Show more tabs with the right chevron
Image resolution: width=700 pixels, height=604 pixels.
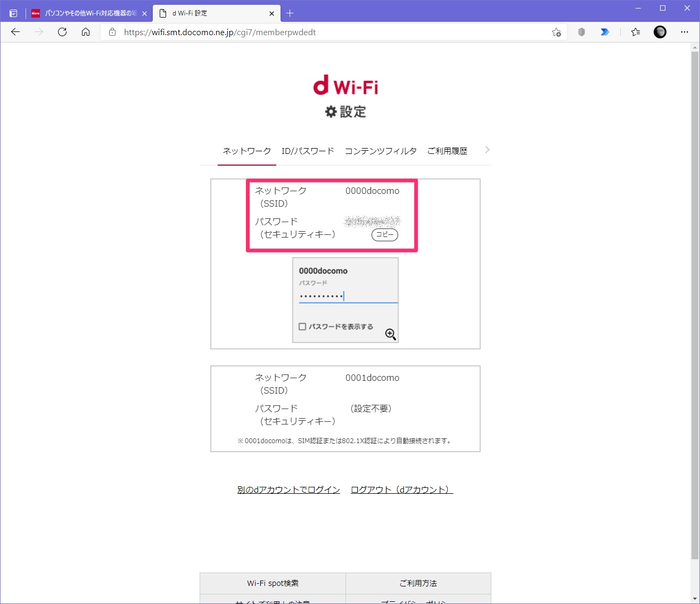487,150
